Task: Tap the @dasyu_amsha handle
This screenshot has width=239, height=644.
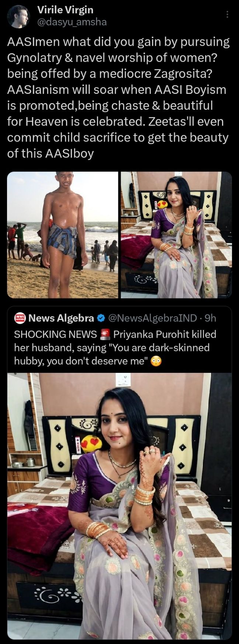Action: pyautogui.click(x=72, y=22)
